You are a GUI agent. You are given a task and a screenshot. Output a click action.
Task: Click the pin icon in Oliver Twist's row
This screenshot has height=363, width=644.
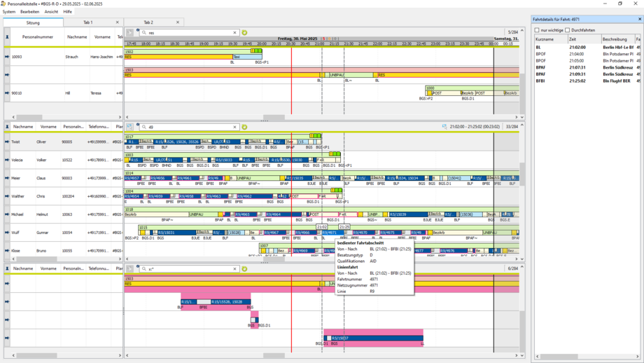(x=7, y=142)
